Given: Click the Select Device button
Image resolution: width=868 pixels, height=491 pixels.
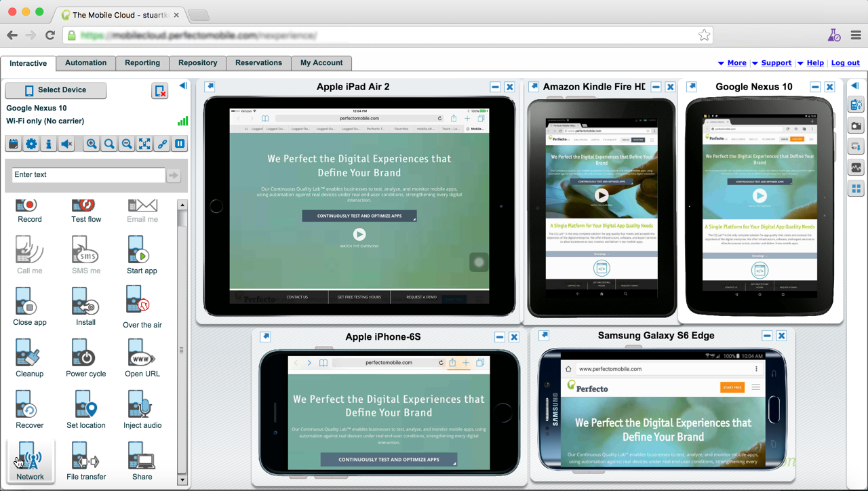Looking at the screenshot, I should click(56, 90).
